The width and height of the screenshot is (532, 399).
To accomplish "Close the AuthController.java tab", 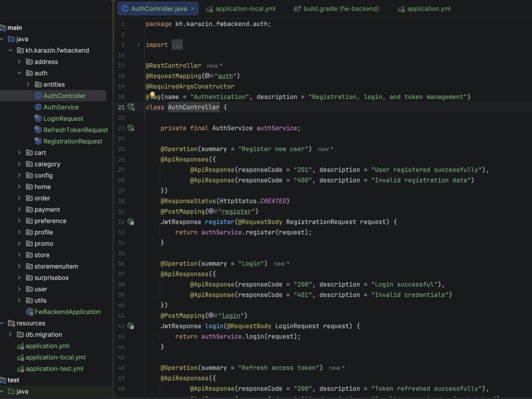I will 193,9.
